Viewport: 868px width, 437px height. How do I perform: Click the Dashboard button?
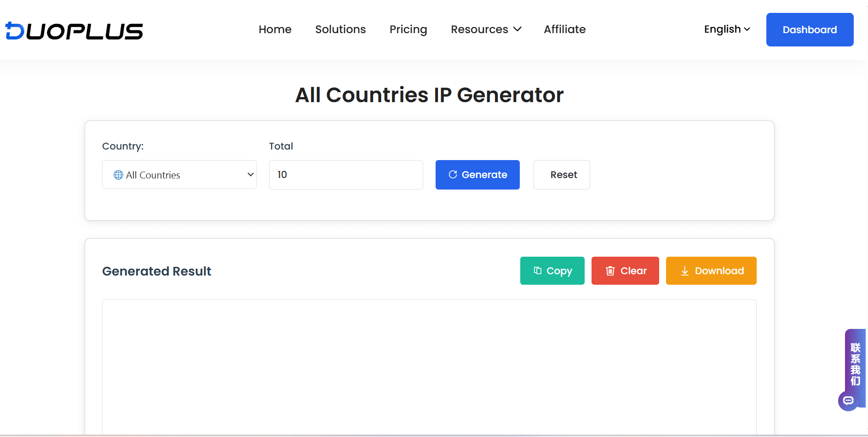pyautogui.click(x=810, y=29)
